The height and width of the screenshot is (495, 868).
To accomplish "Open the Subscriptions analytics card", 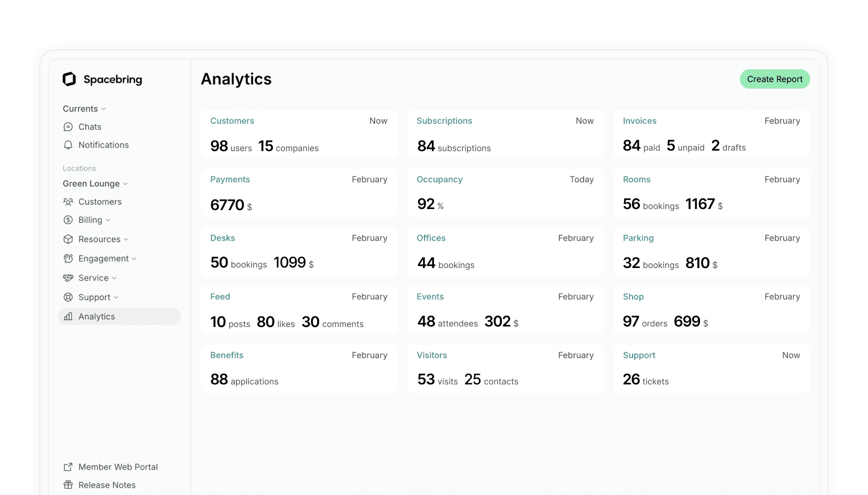I will pyautogui.click(x=444, y=121).
